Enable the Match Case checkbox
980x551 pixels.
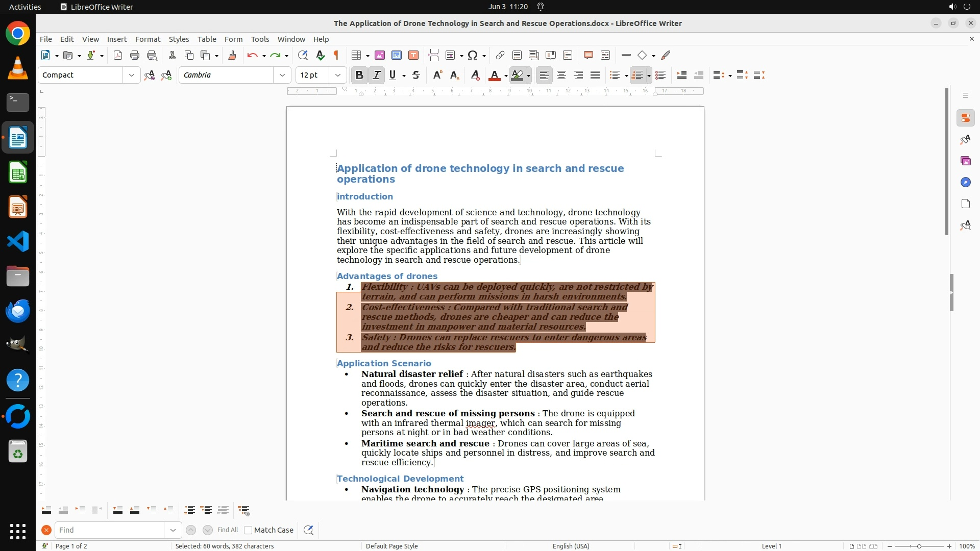tap(249, 530)
